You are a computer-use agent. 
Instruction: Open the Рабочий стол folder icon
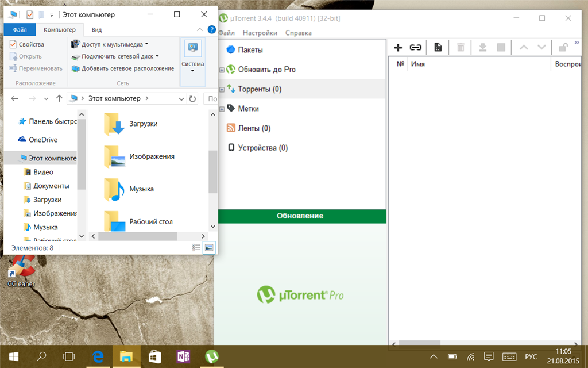coord(114,221)
